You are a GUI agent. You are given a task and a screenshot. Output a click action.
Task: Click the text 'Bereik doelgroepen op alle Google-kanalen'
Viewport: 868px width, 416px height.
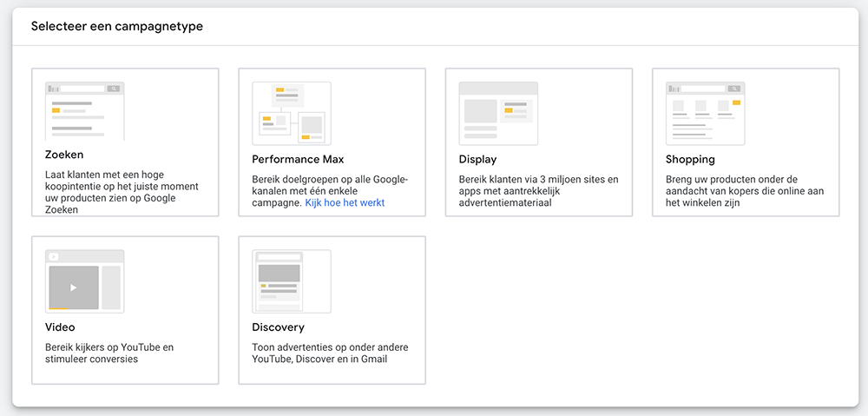330,191
